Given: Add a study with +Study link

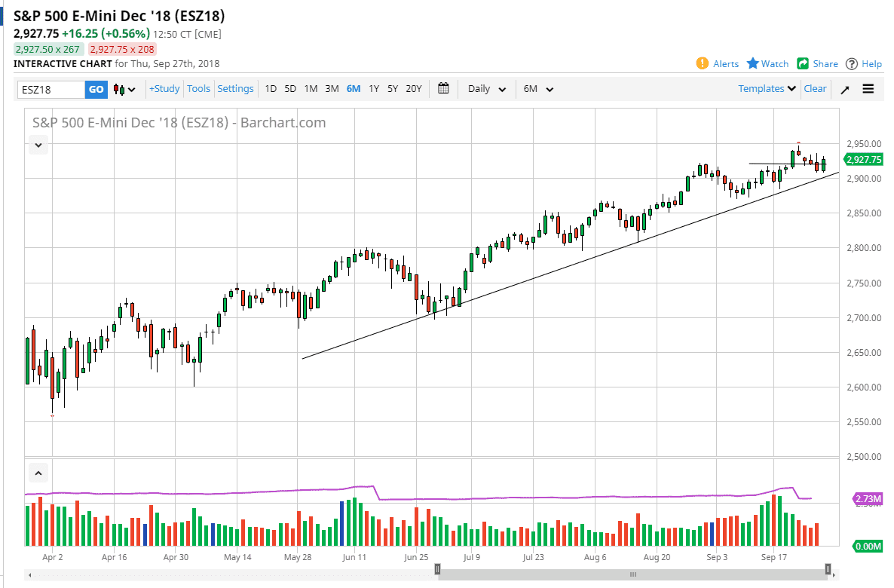Looking at the screenshot, I should (164, 88).
